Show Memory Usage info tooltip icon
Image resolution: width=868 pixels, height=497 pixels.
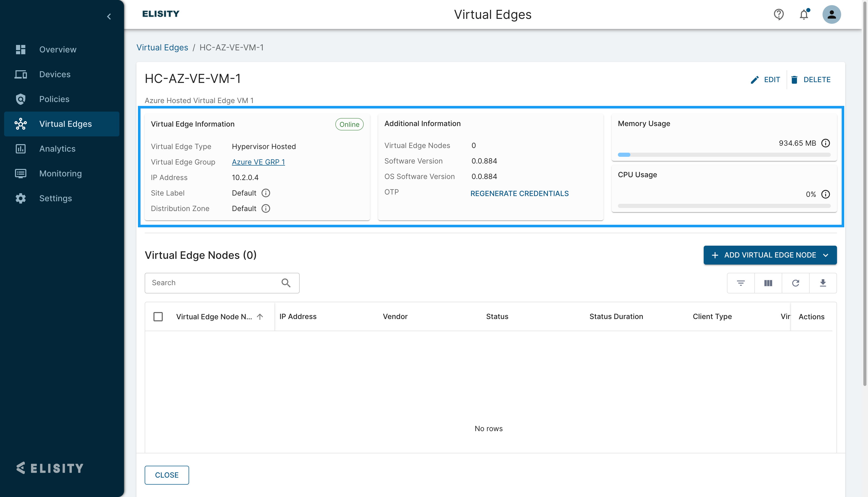[825, 143]
